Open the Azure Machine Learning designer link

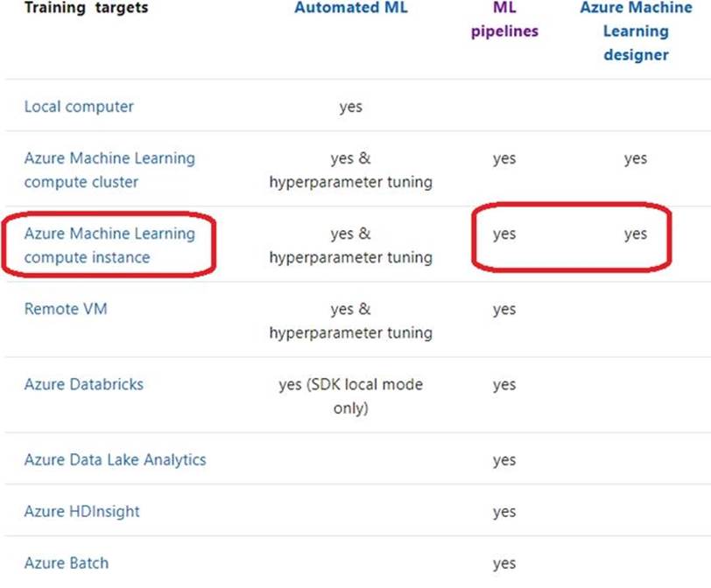click(636, 31)
